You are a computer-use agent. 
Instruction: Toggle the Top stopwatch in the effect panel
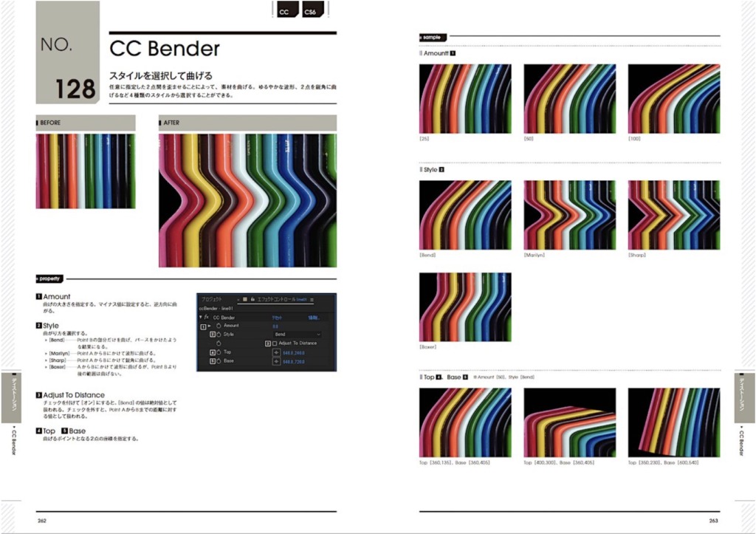(219, 352)
